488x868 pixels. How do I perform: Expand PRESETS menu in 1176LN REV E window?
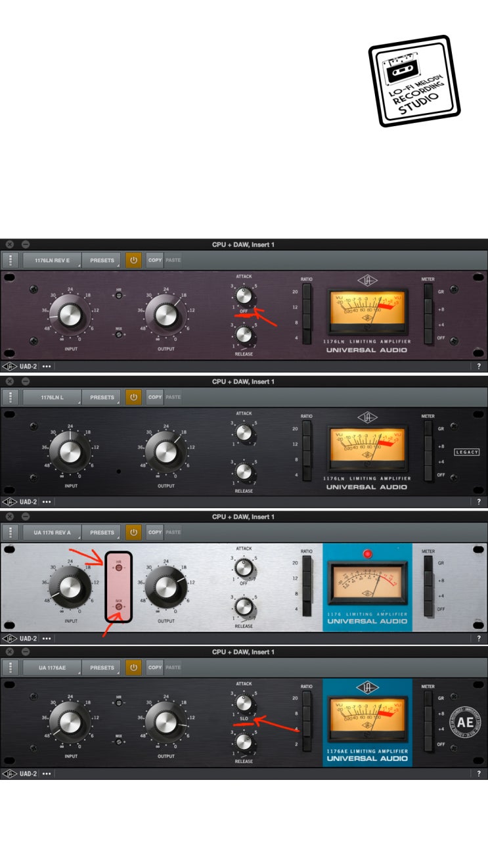click(x=102, y=260)
